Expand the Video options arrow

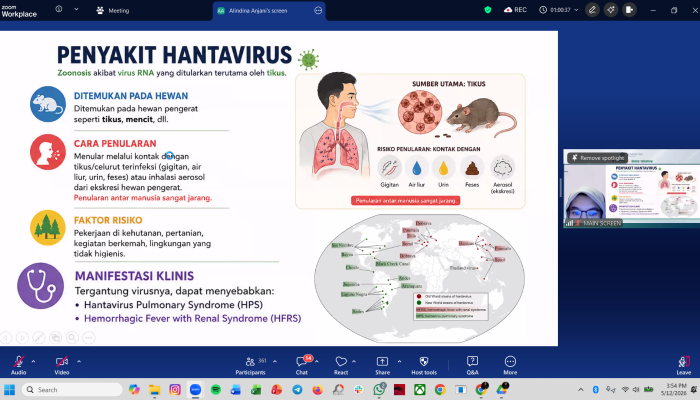click(x=79, y=361)
